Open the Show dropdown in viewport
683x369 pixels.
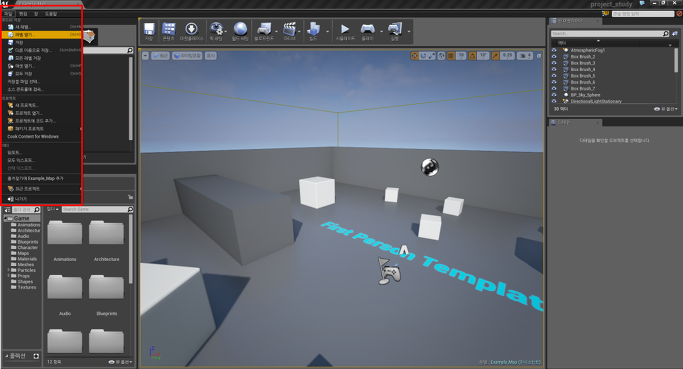click(211, 56)
